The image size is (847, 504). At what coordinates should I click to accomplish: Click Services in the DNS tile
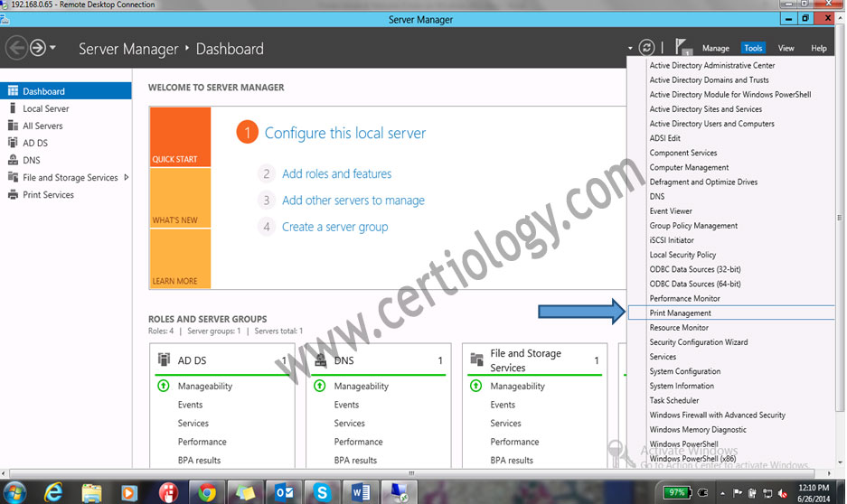point(349,423)
